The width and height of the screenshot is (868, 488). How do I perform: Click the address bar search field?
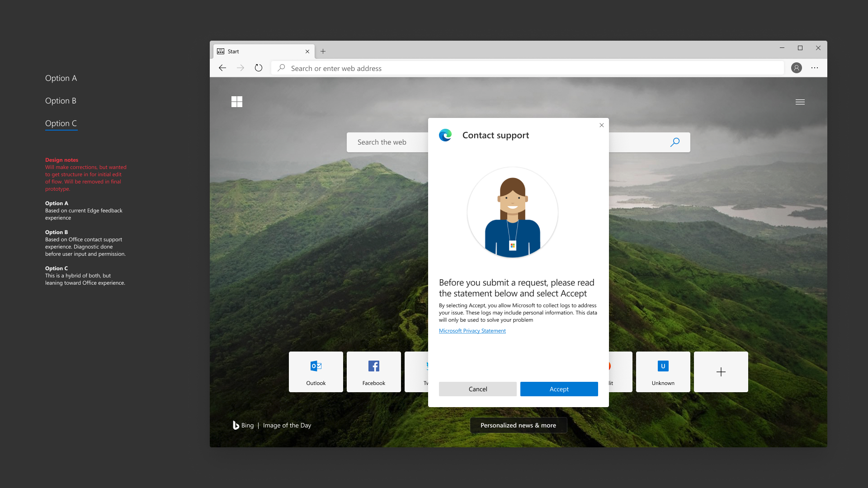(x=527, y=68)
